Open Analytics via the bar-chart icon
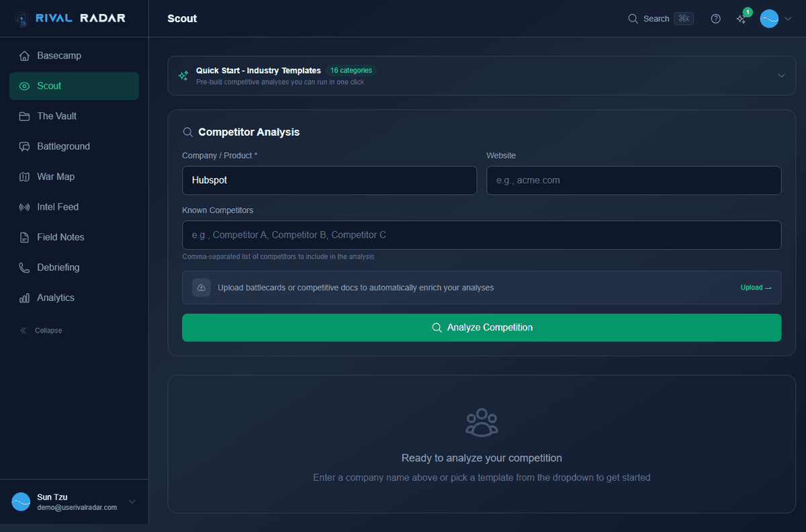 (x=25, y=298)
